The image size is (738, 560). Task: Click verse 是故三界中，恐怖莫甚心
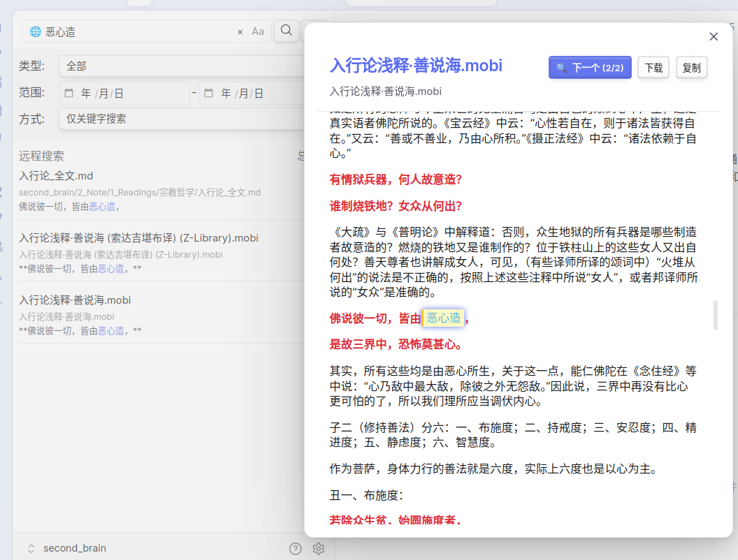396,345
